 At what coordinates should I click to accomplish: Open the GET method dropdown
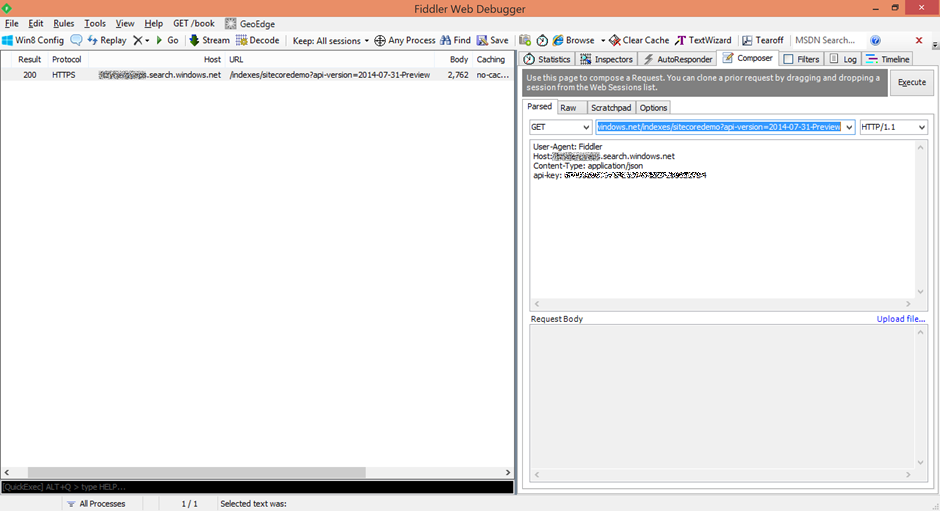coord(561,127)
